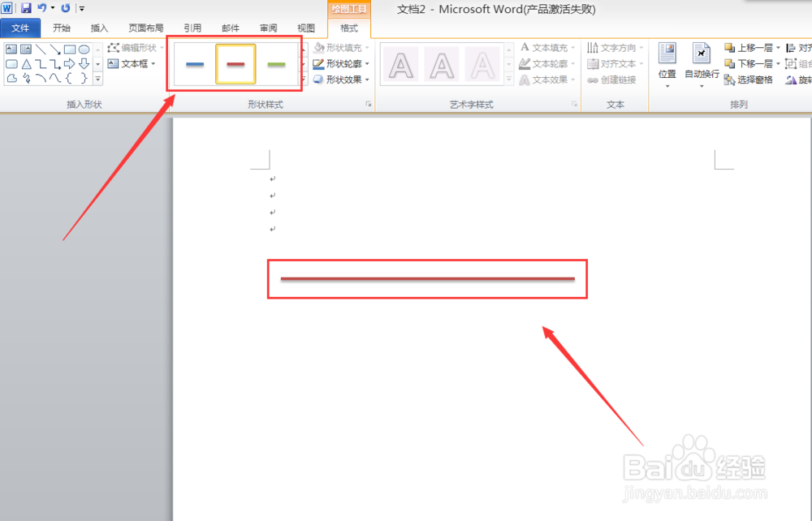Image resolution: width=812 pixels, height=521 pixels.
Task: Expand the Send Backward (下移一层) arrow
Action: point(778,63)
